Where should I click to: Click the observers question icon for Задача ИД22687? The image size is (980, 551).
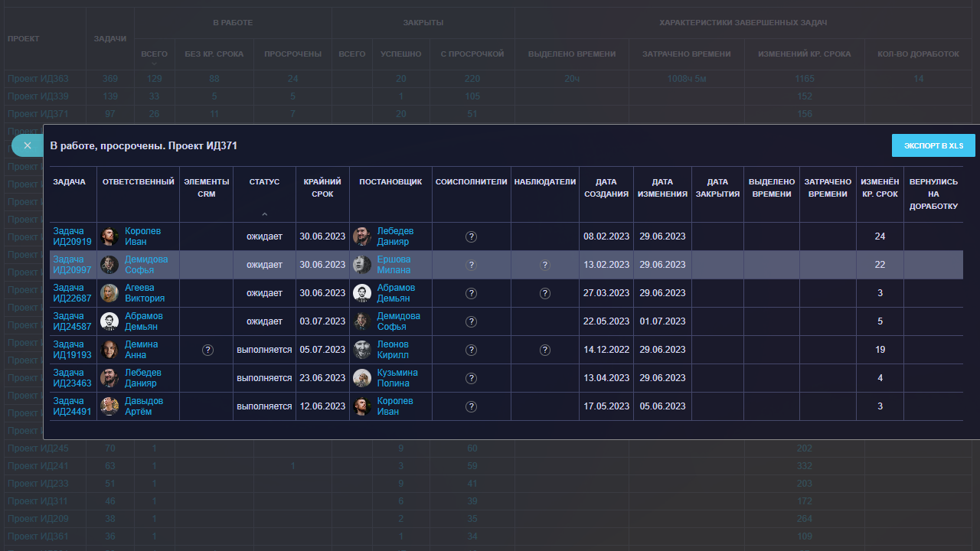point(545,293)
